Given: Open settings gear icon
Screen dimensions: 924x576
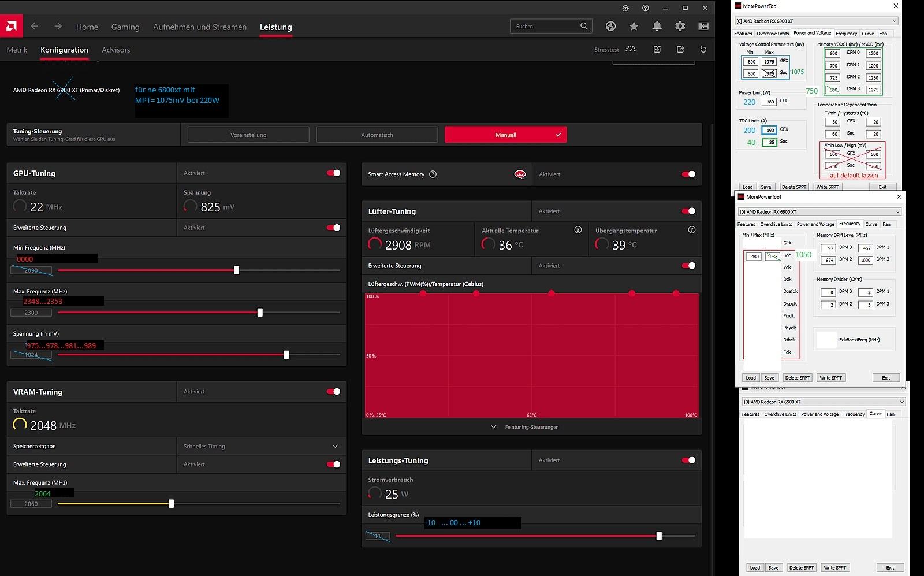Looking at the screenshot, I should tap(680, 26).
